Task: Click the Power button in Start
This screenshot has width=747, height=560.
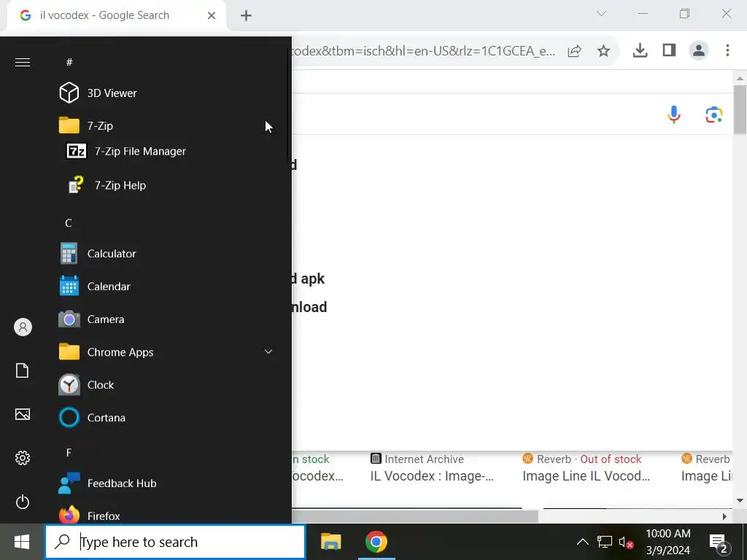Action: [x=23, y=502]
